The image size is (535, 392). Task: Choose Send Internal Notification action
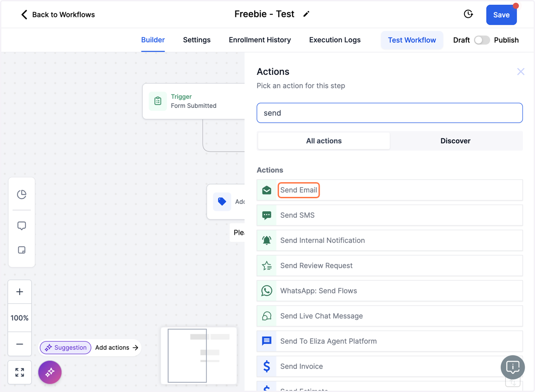coord(390,241)
